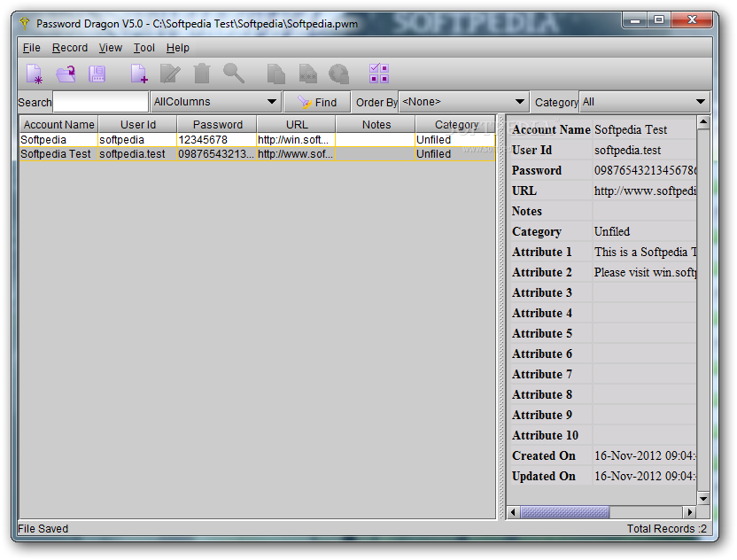The image size is (737, 560).
Task: Click the Attribute 2 value in details
Action: tap(645, 272)
